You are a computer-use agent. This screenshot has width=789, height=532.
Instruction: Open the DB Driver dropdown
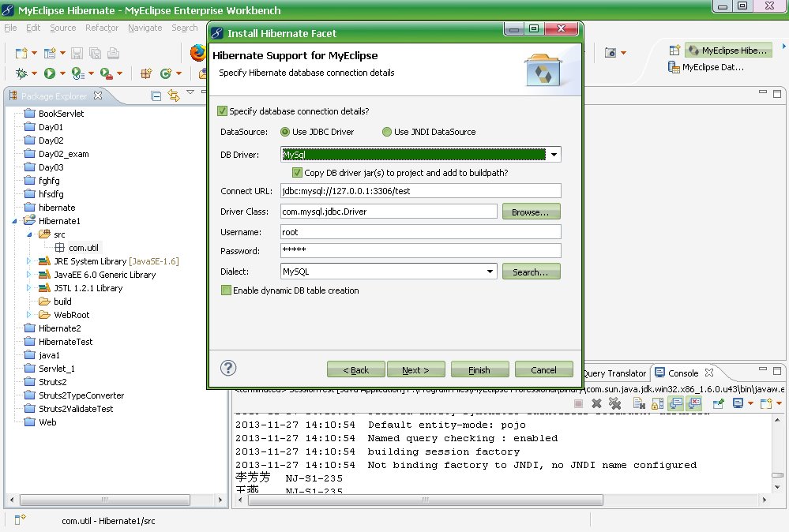[x=554, y=155]
